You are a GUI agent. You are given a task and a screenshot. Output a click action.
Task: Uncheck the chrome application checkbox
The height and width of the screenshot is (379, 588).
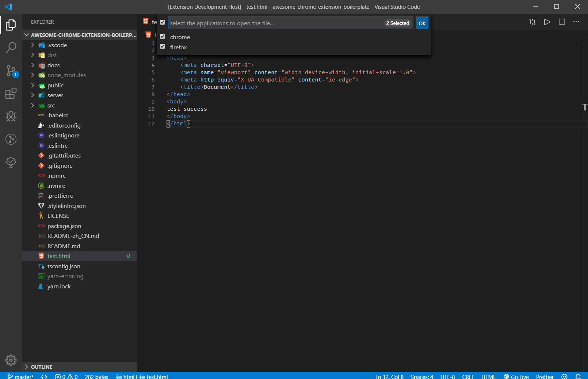click(x=163, y=37)
